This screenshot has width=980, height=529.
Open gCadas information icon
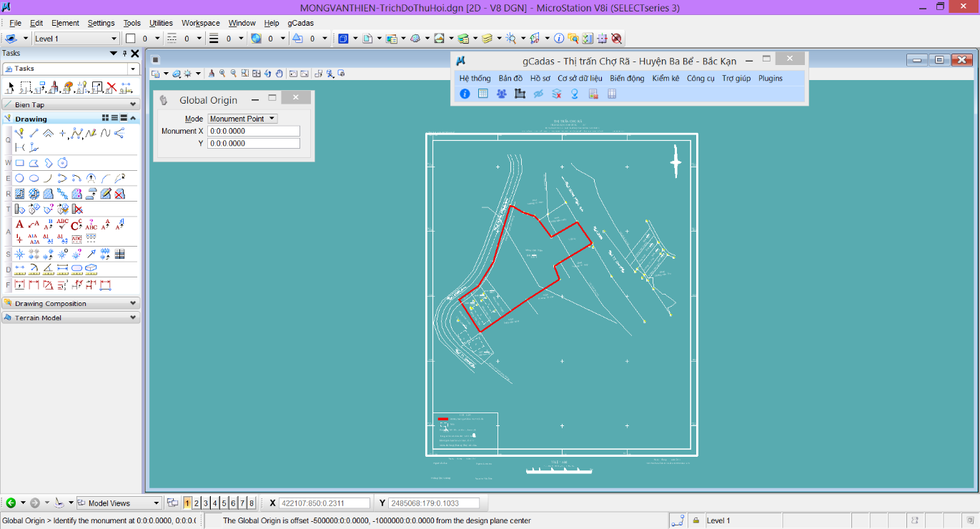[465, 94]
